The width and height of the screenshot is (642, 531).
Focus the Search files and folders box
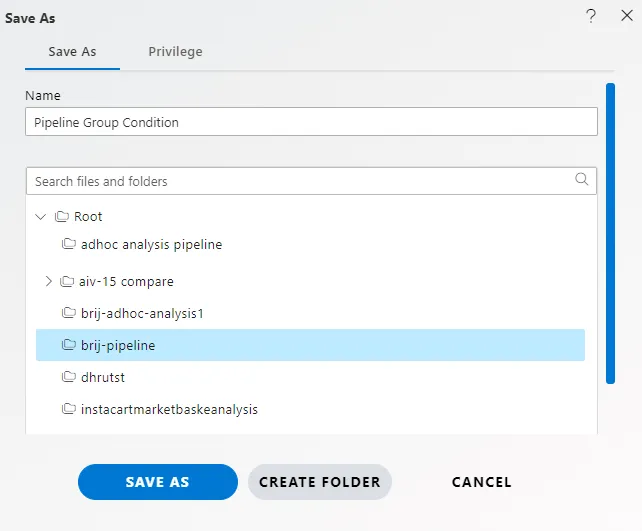coord(311,181)
